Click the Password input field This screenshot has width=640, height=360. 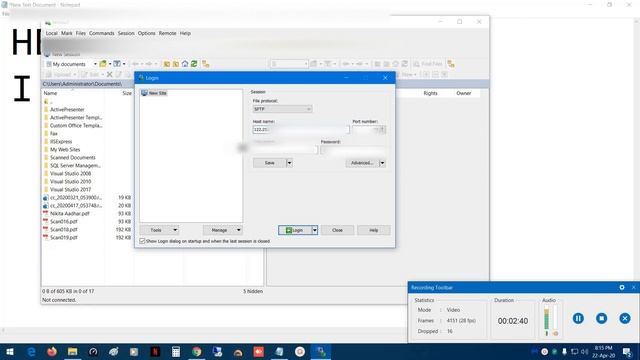(x=353, y=150)
